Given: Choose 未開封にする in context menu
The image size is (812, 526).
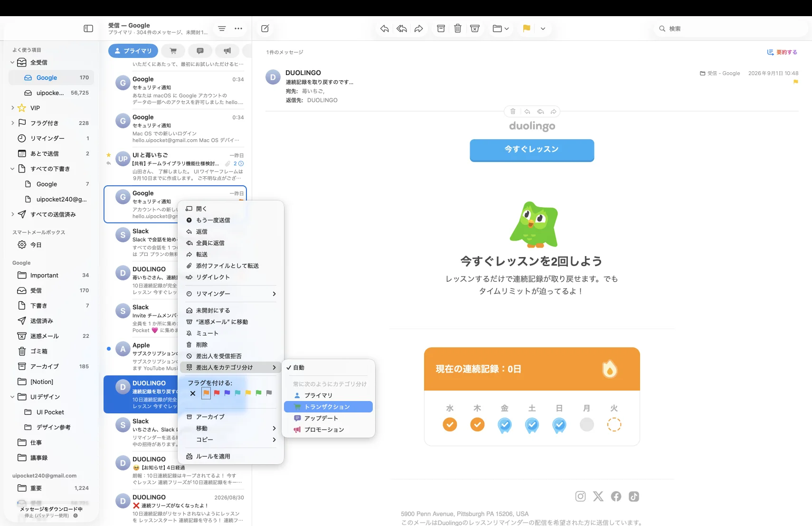Looking at the screenshot, I should [231, 310].
